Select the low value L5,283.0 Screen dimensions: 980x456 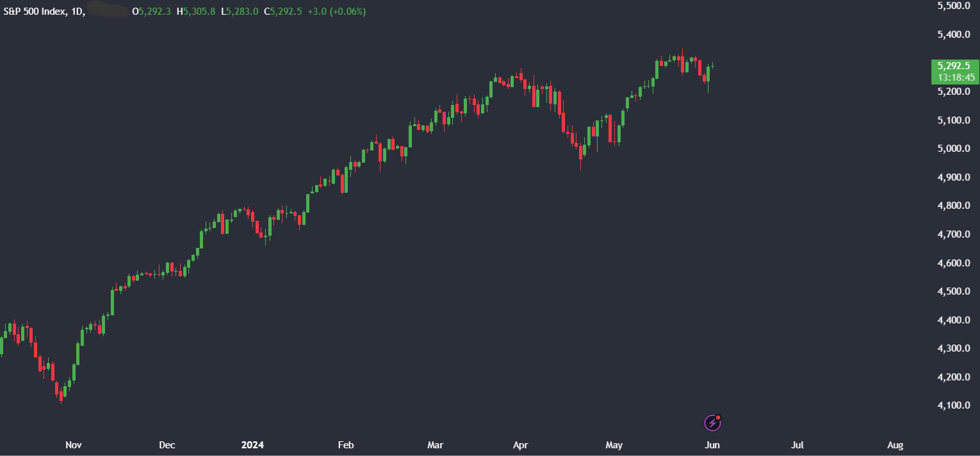[240, 12]
